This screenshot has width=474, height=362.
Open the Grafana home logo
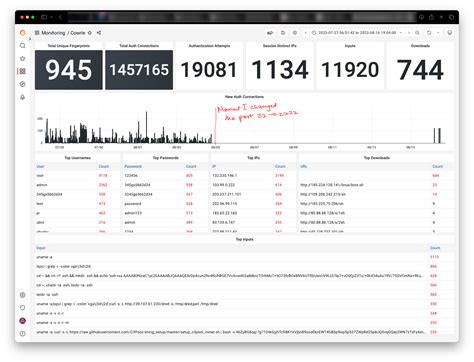tap(22, 33)
